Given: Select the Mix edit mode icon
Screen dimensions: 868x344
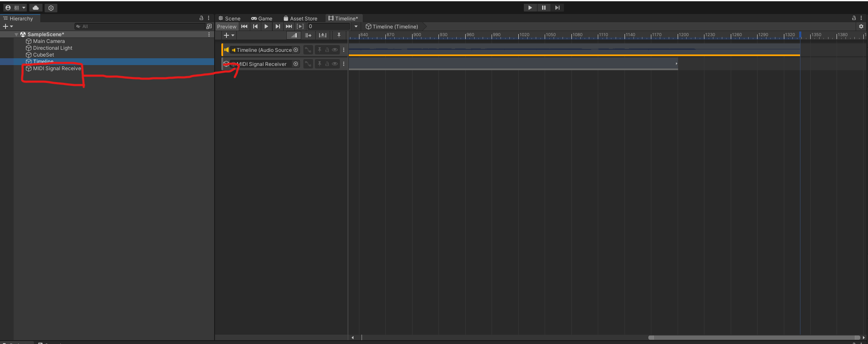Looking at the screenshot, I should tap(294, 35).
